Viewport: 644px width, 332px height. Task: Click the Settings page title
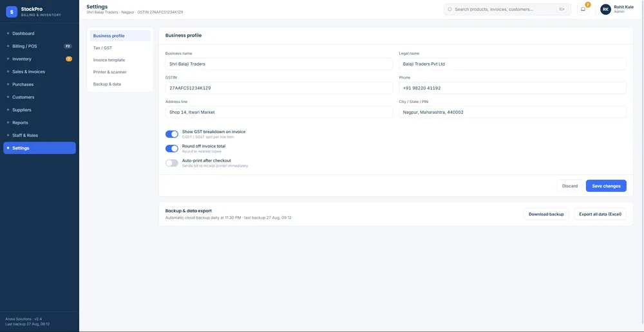[97, 6]
